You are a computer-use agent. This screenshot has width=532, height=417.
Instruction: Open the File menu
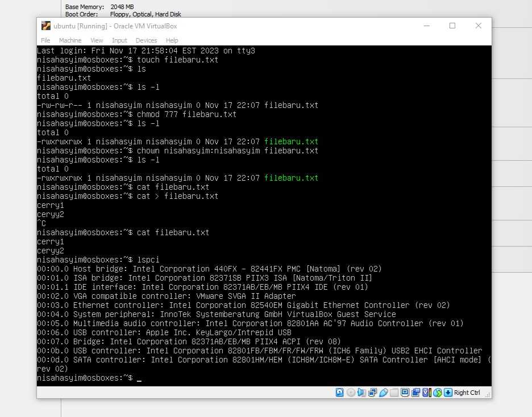point(45,40)
